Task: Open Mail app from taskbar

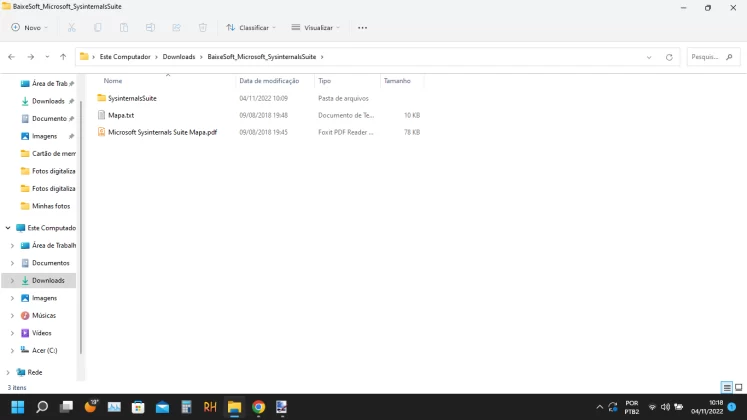Action: [162, 407]
